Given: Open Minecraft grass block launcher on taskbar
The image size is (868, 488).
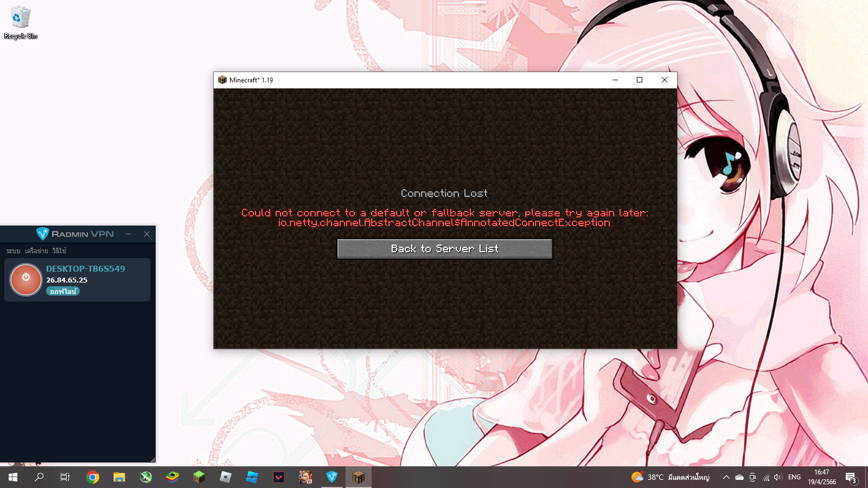Looking at the screenshot, I should [199, 477].
